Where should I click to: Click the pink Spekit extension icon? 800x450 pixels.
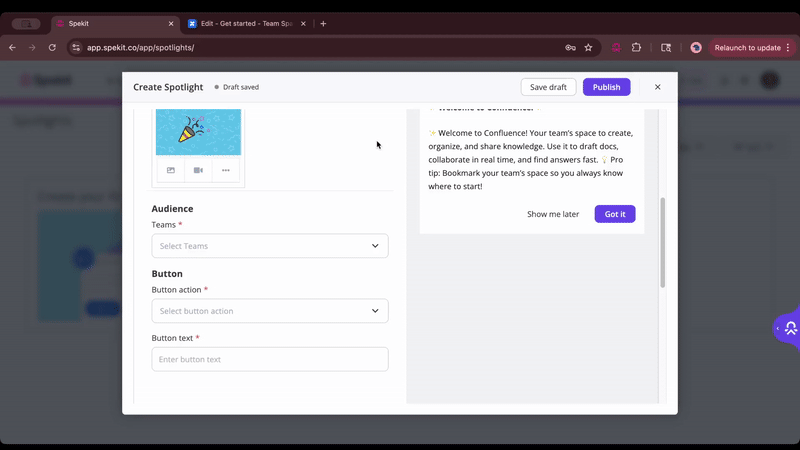pos(616,47)
